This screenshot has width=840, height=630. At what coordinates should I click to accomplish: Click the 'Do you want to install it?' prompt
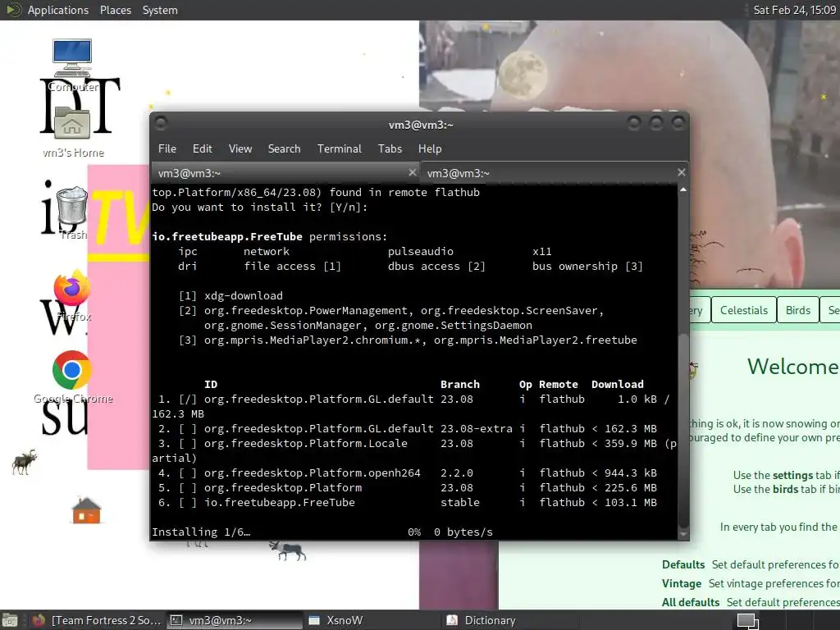click(260, 207)
